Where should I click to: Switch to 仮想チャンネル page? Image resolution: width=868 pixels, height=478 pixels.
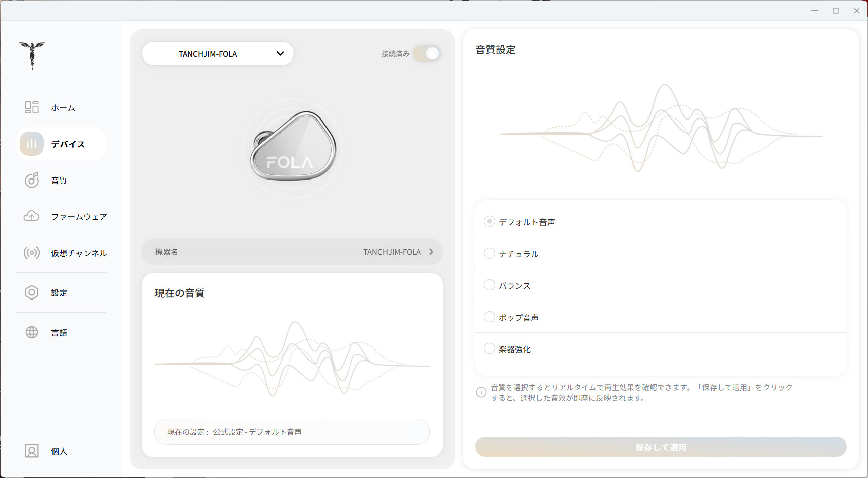click(x=79, y=253)
